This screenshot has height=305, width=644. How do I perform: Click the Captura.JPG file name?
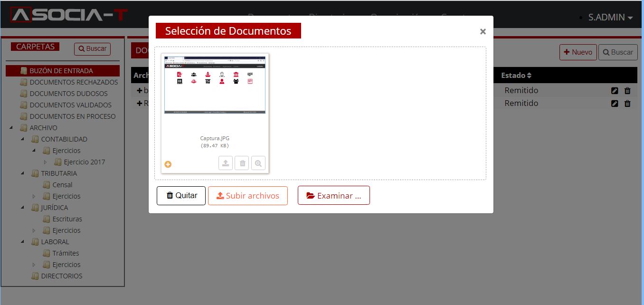215,139
